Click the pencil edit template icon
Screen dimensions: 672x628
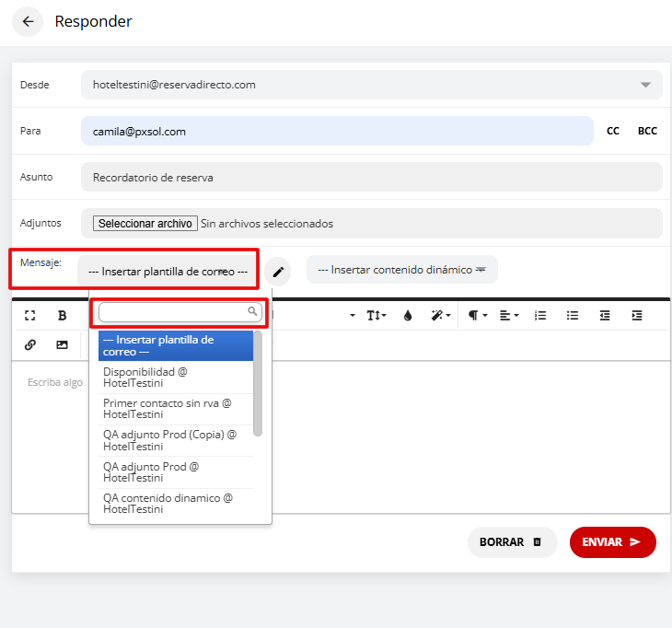278,272
